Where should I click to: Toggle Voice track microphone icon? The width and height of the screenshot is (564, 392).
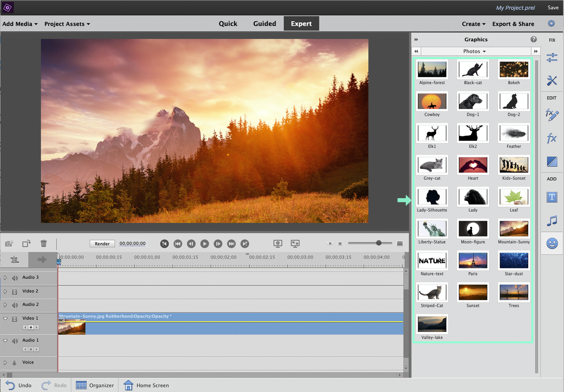(x=15, y=363)
